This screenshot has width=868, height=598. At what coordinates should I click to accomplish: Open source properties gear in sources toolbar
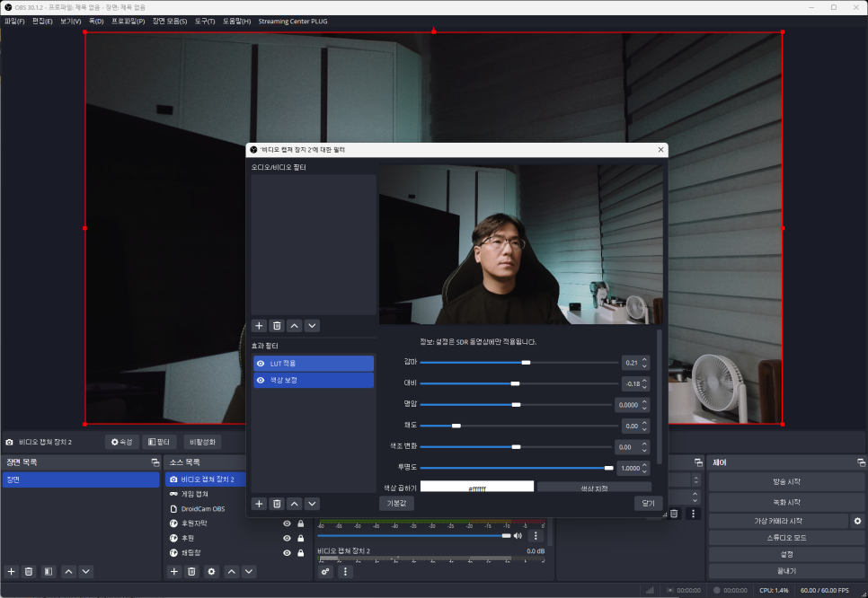211,571
